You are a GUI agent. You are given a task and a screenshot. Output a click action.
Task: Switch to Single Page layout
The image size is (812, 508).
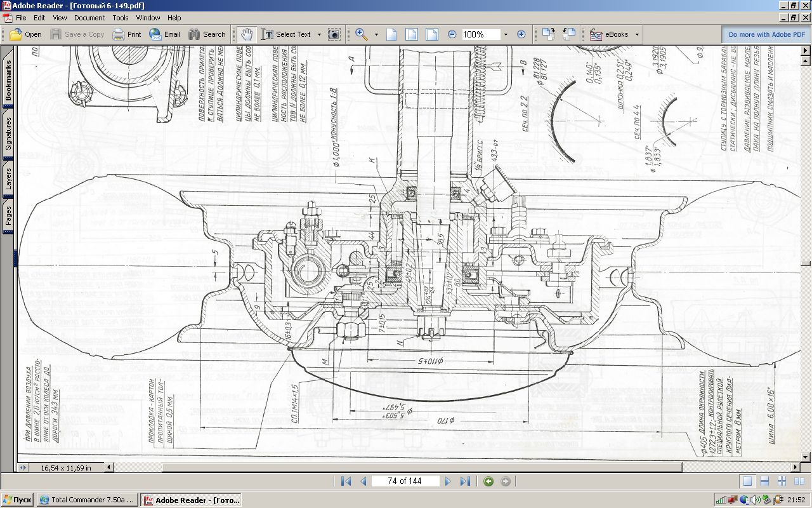click(x=749, y=481)
